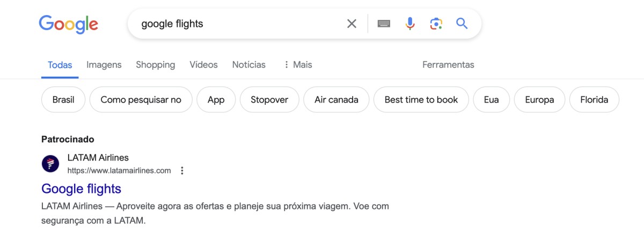Expand the Mais search filters menu

coord(298,65)
